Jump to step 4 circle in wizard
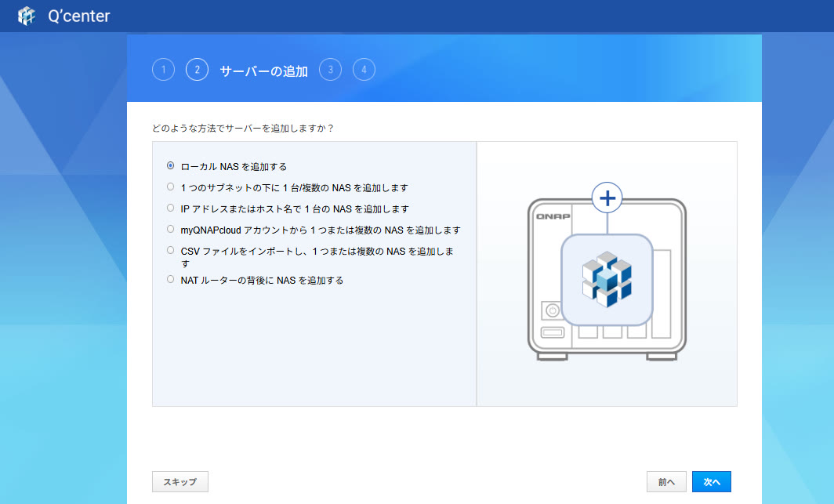The image size is (834, 504). 364,70
